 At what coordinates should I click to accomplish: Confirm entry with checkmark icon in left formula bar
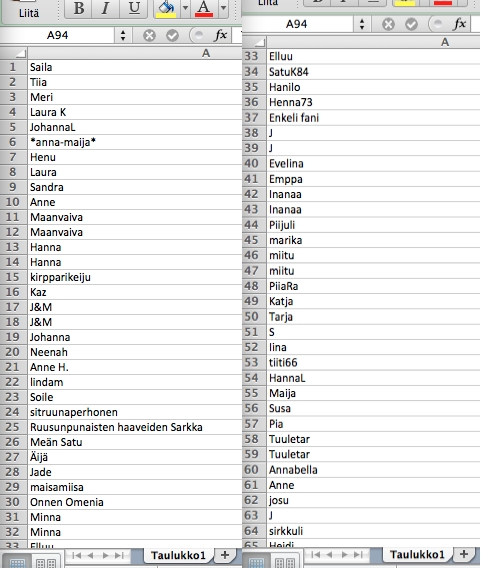[172, 35]
